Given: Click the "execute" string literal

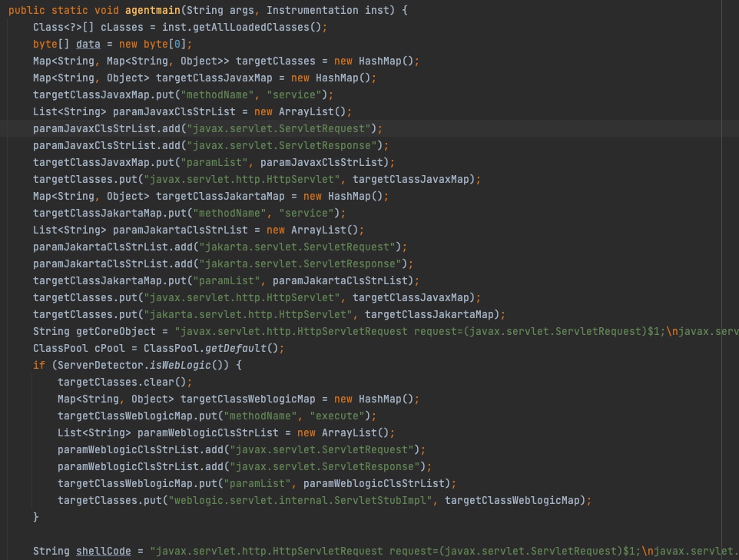Looking at the screenshot, I should pyautogui.click(x=337, y=416).
